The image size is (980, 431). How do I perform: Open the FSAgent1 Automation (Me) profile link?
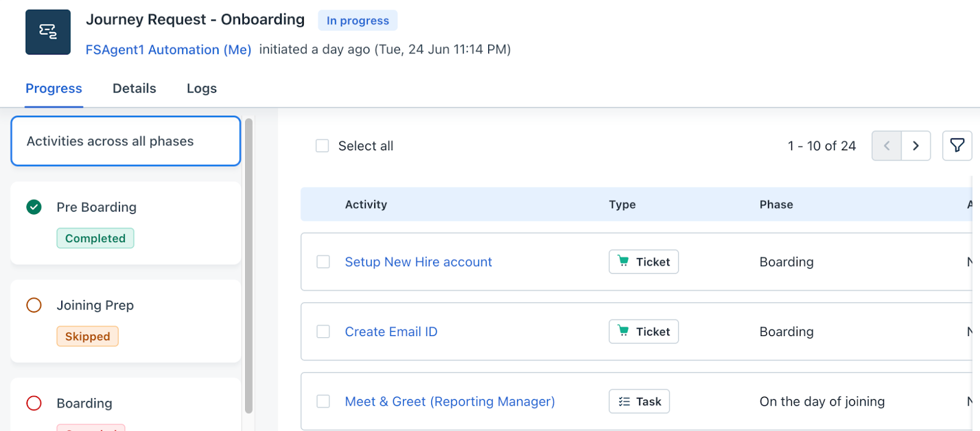tap(168, 50)
